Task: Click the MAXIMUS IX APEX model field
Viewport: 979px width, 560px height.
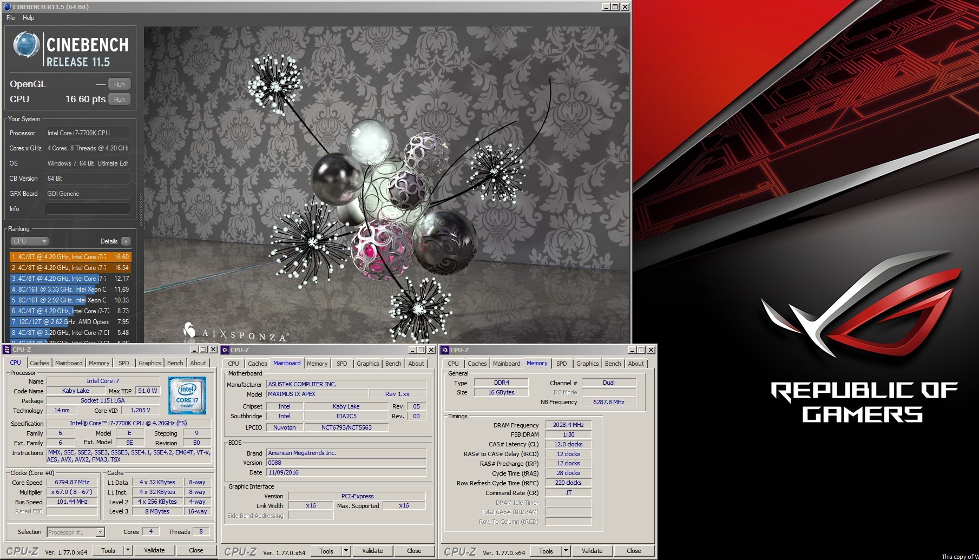Action: click(317, 394)
